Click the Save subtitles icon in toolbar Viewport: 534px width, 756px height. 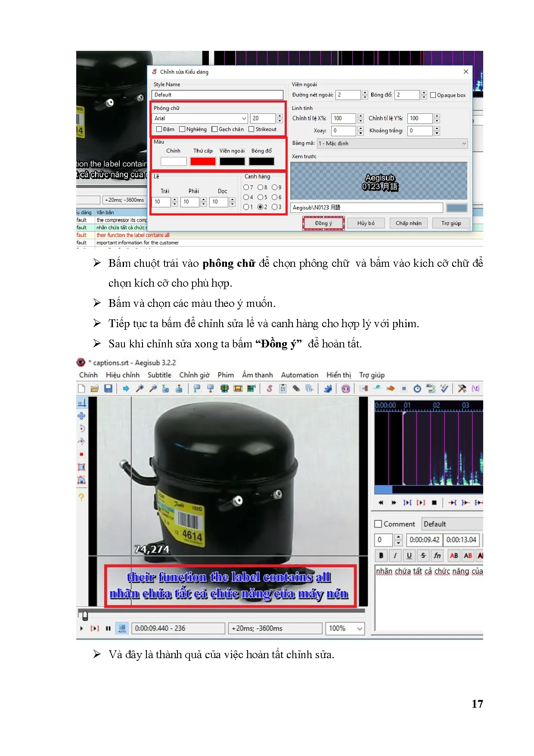108,389
